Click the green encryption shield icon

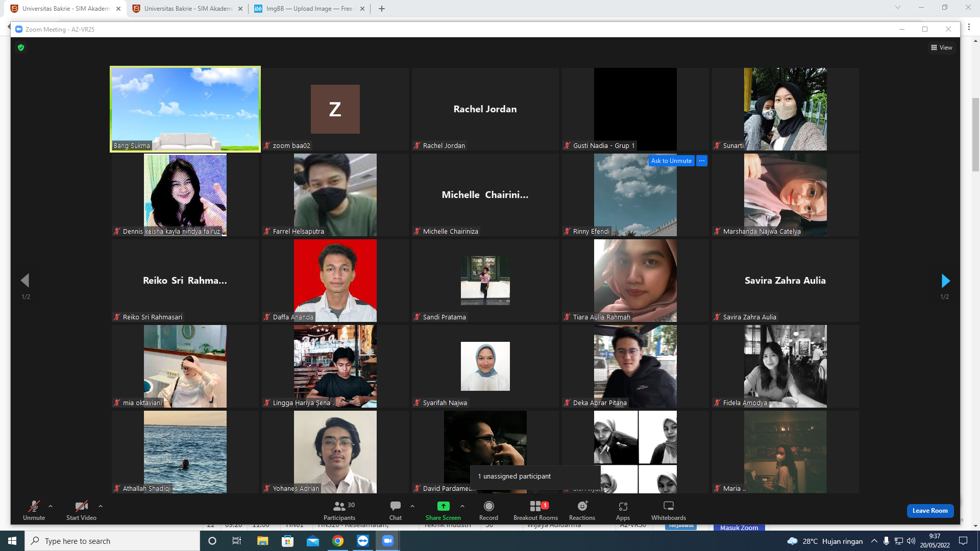coord(21,47)
